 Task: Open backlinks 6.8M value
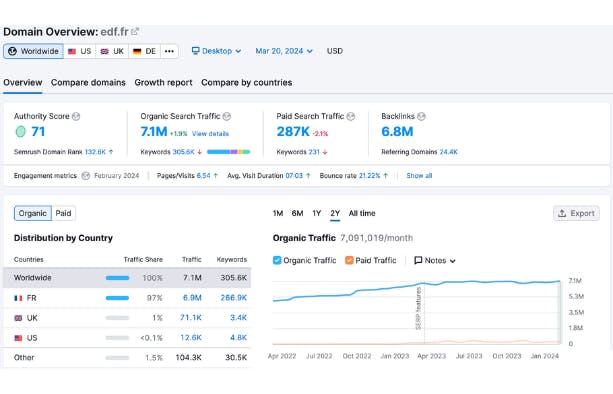click(397, 132)
